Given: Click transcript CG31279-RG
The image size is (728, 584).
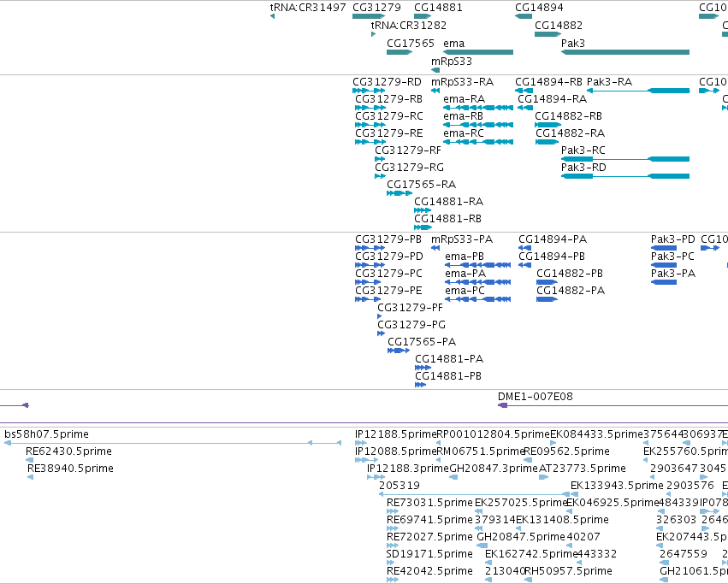Looking at the screenshot, I should [409, 168].
